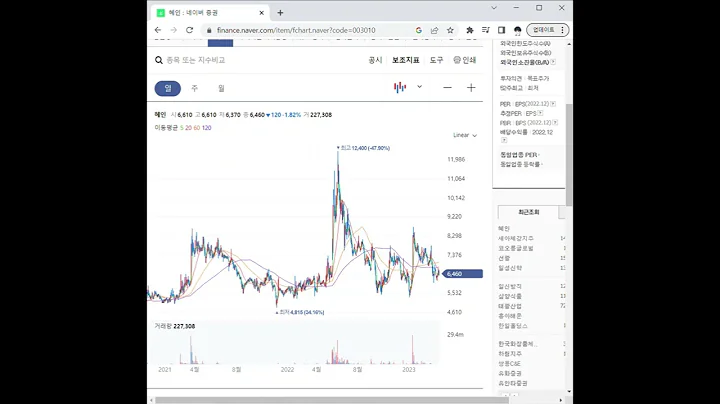Toggle the 20-day moving average color label
This screenshot has height=404, width=720.
188,128
